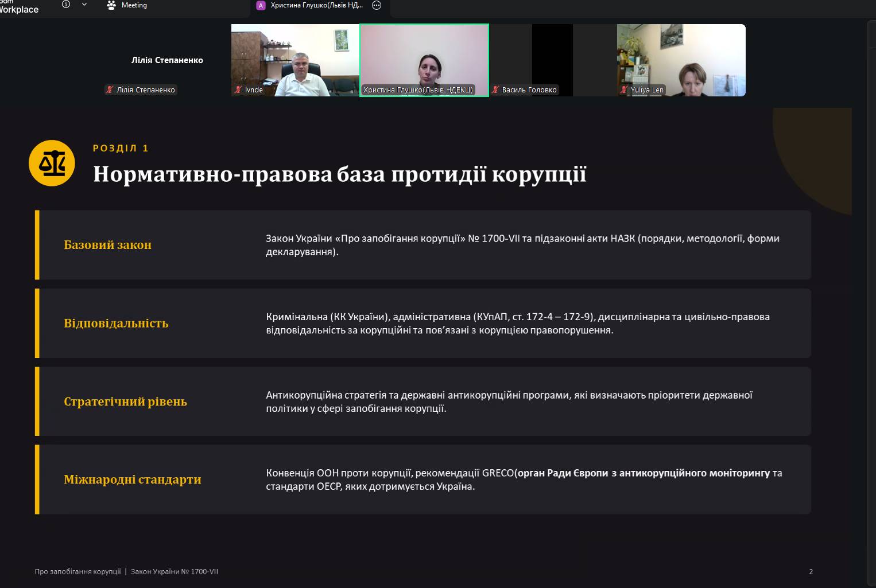Click the text starting 'Кримінальна (КК України)'
The height and width of the screenshot is (588, 876).
[x=518, y=324]
